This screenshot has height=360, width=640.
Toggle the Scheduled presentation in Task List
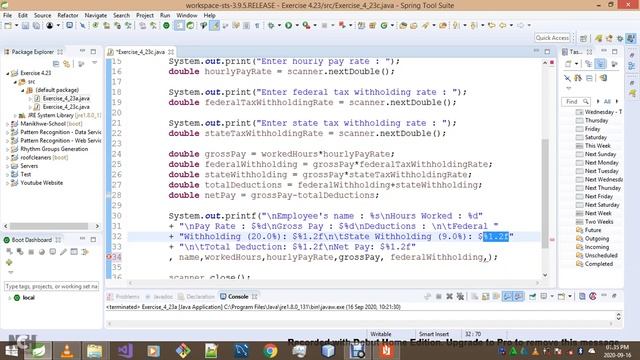click(600, 64)
